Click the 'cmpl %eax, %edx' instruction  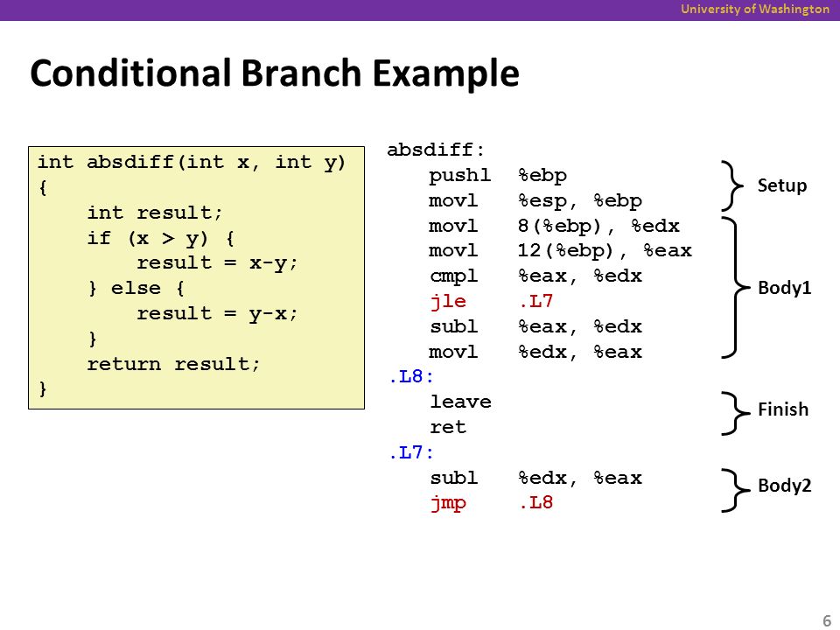click(x=535, y=276)
